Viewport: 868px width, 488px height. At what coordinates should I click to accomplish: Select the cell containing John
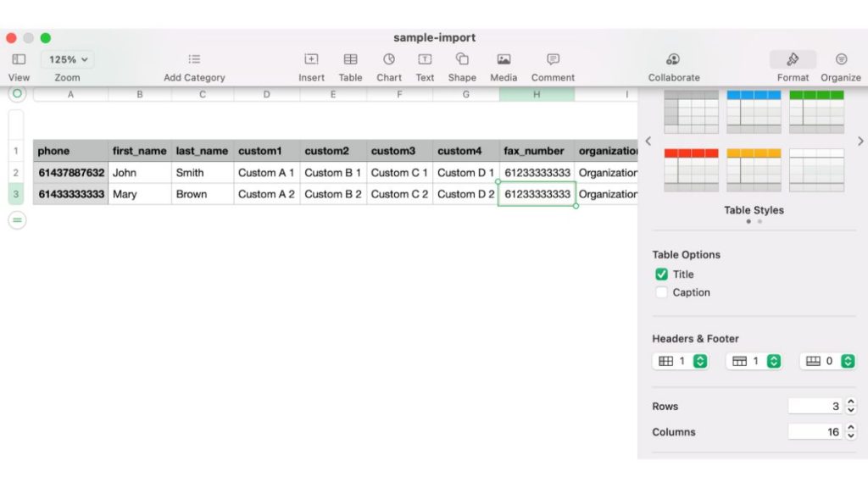click(x=140, y=173)
